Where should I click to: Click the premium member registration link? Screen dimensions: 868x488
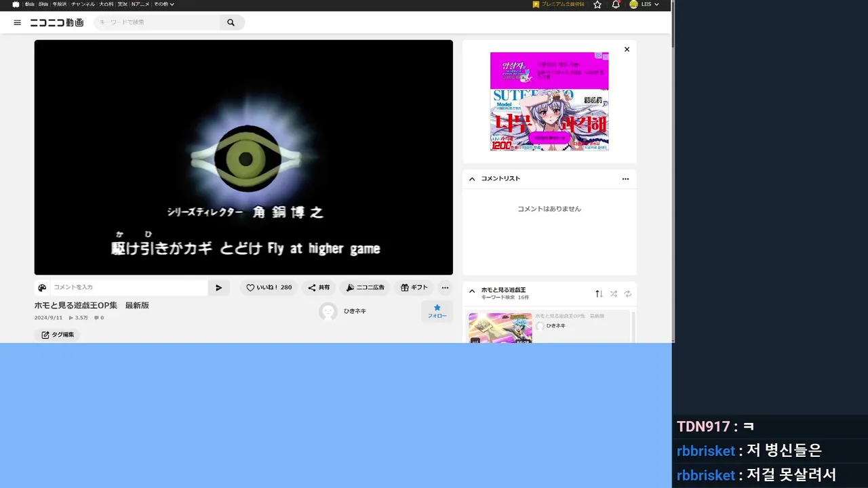(x=559, y=4)
